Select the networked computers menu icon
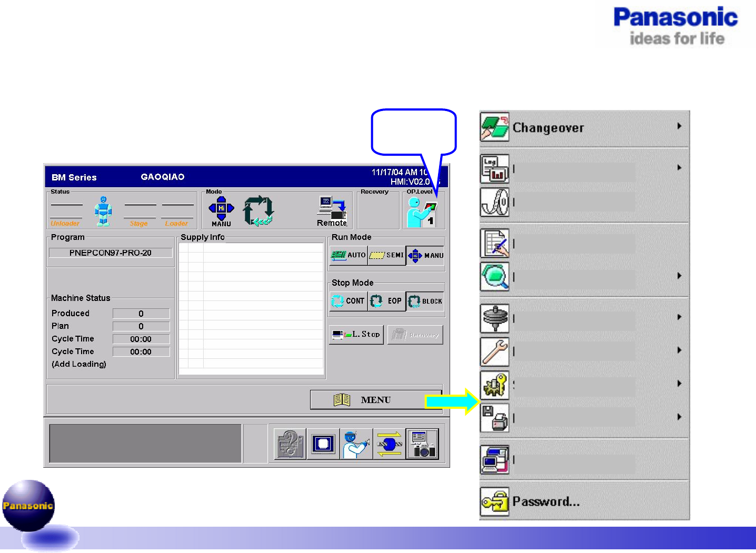The height and width of the screenshot is (553, 756). (494, 459)
